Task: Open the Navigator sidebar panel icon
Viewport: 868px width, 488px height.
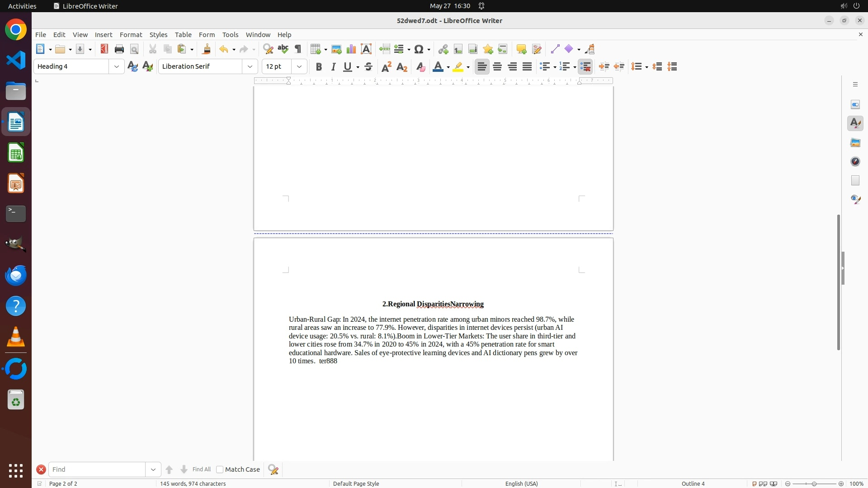Action: pos(855,162)
